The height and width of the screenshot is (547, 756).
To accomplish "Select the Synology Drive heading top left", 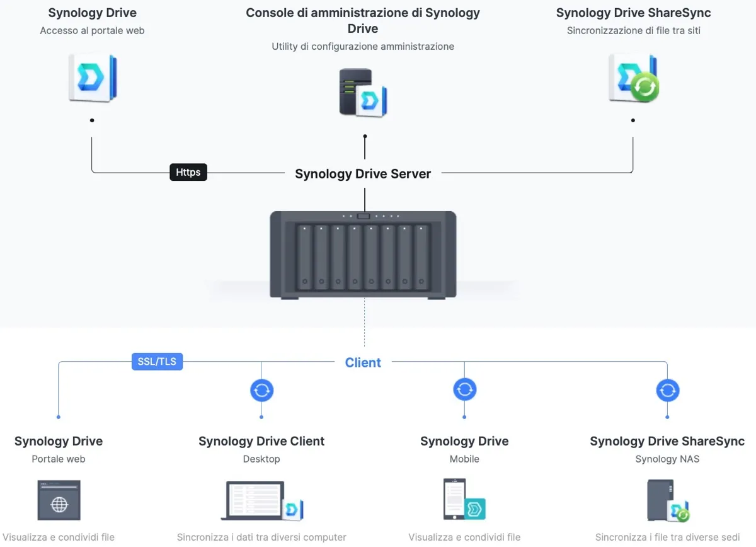I will tap(92, 13).
